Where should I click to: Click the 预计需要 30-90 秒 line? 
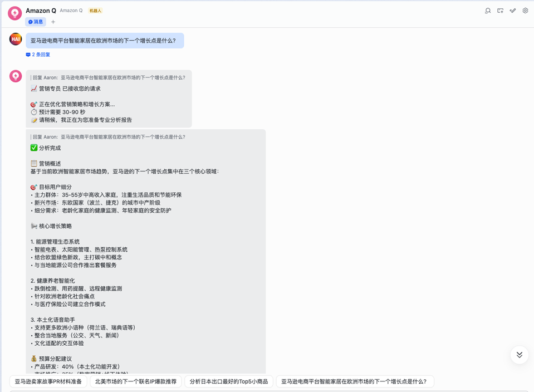[58, 112]
